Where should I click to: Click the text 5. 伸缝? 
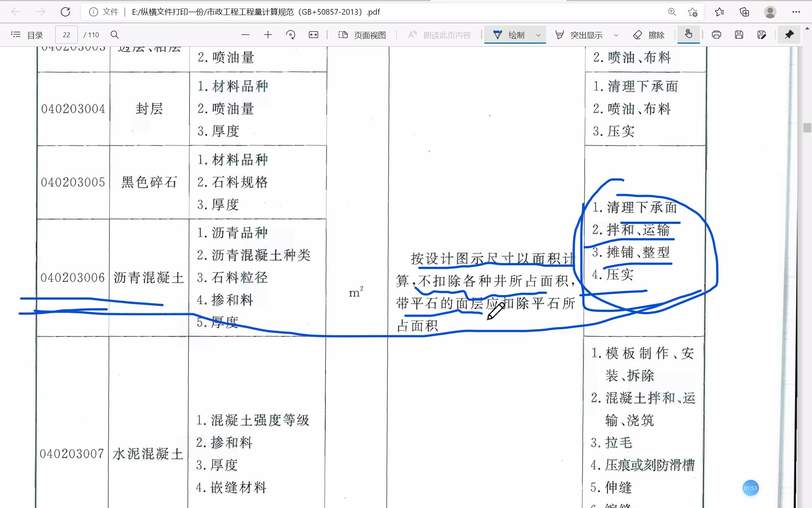pos(611,488)
